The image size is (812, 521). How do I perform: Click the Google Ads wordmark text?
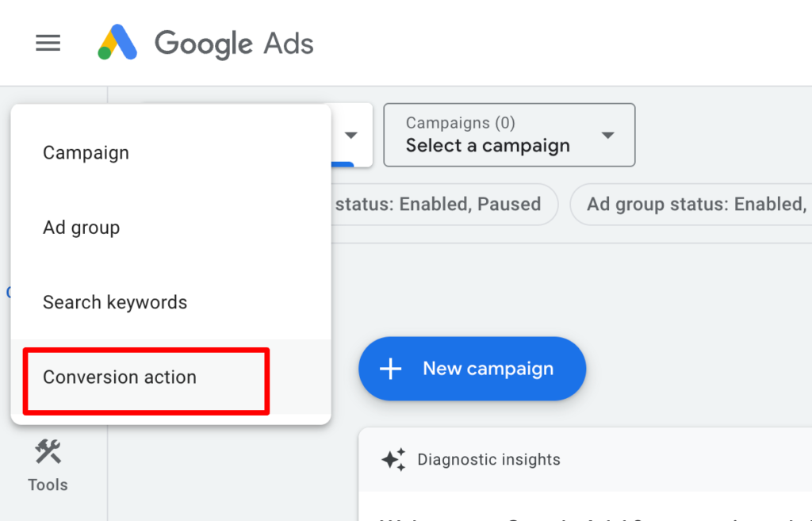234,44
